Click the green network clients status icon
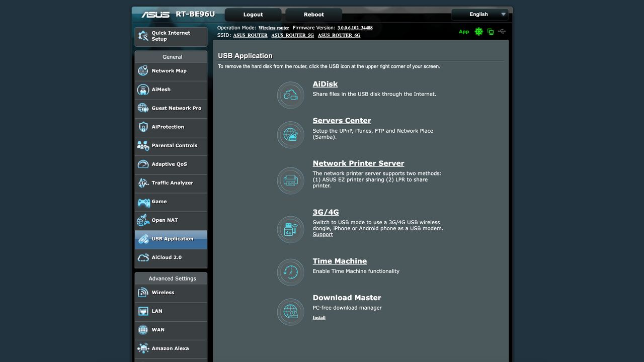Screen dimensions: 644x362 (490, 32)
